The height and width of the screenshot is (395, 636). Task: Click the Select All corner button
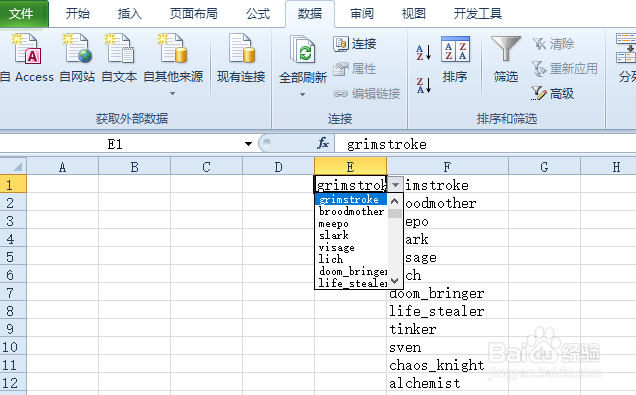click(13, 166)
